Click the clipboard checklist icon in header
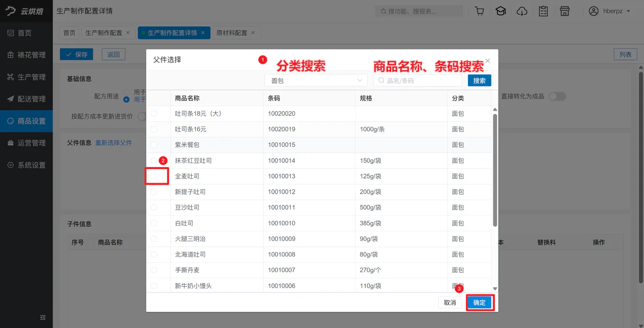The width and height of the screenshot is (644, 328). point(543,11)
